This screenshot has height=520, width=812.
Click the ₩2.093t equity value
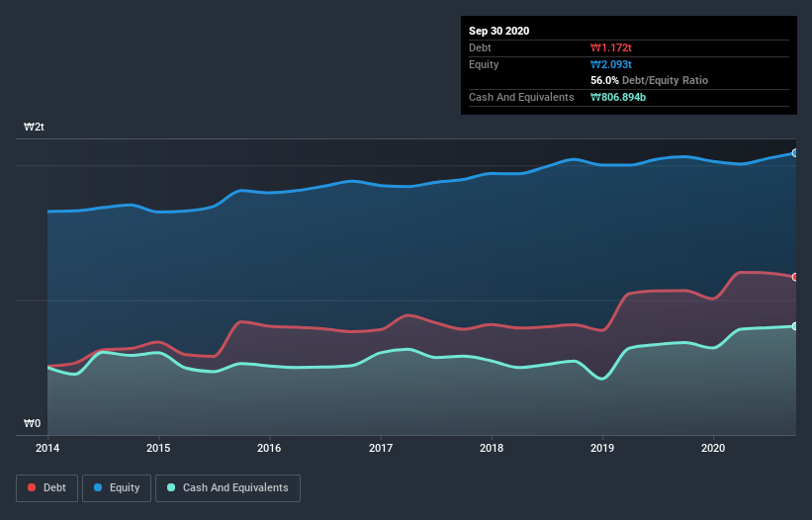[611, 64]
